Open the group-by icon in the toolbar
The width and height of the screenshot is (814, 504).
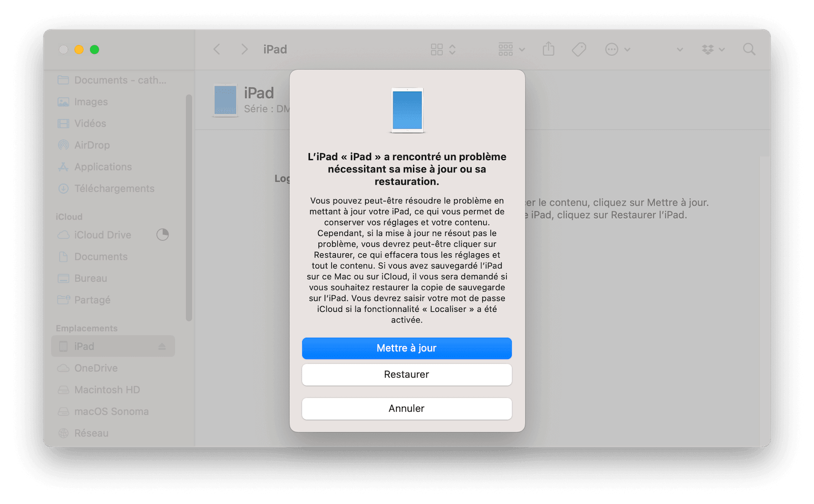(x=506, y=49)
